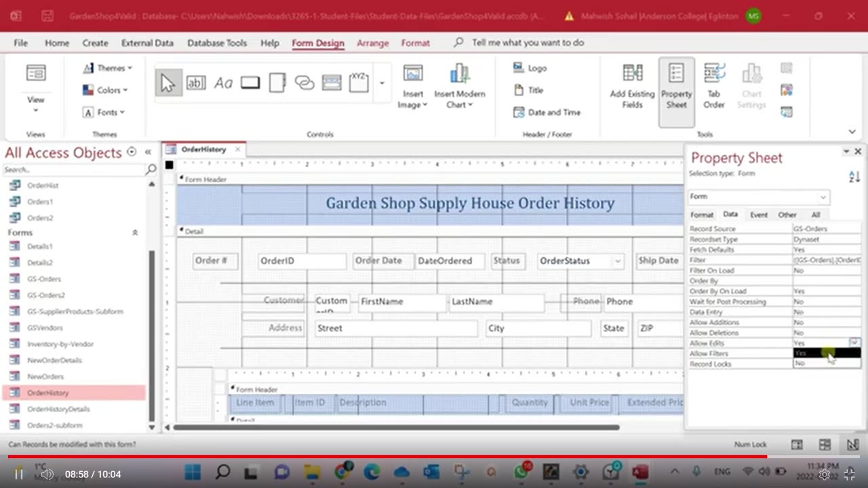Add a Title to the form
Image resolution: width=868 pixels, height=488 pixels.
point(528,90)
